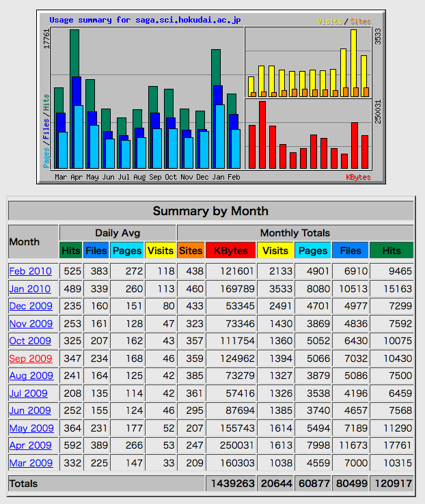Open the Jun 2009 monthly report link

click(x=30, y=410)
